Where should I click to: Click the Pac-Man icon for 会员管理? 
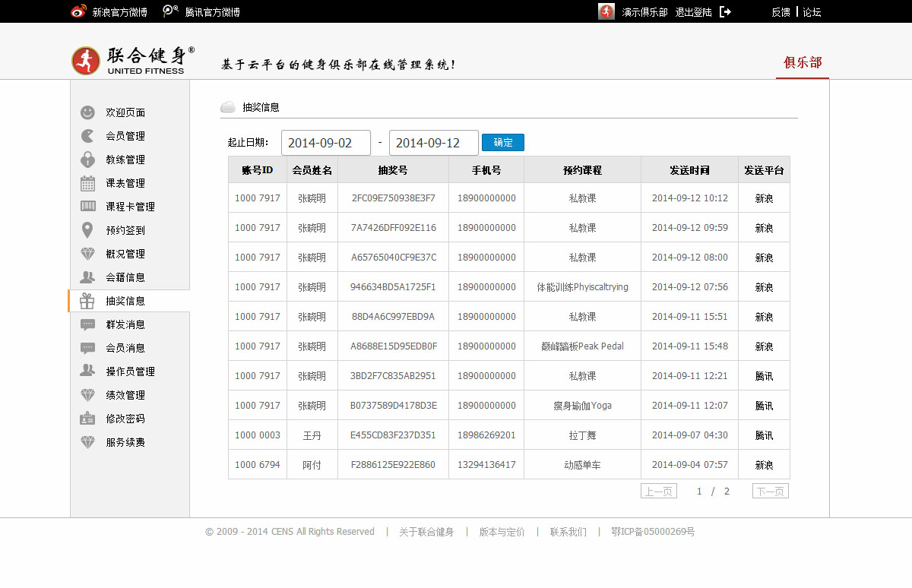[x=87, y=136]
